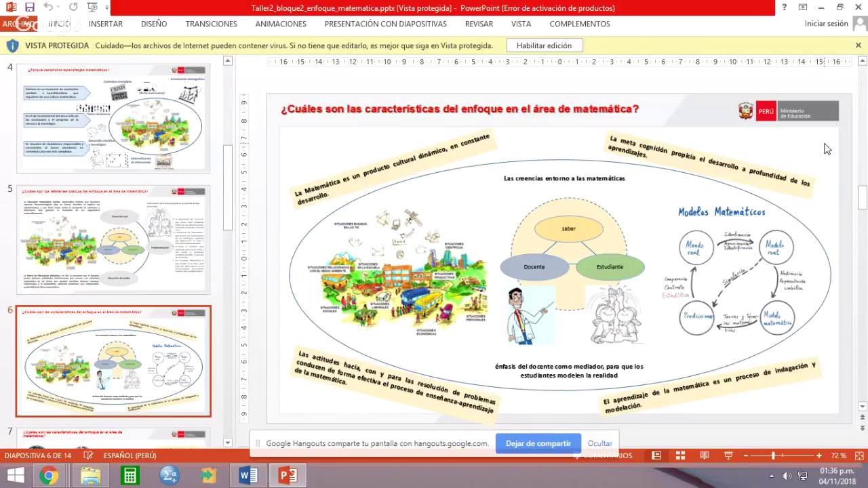Click the Redo/Repeat icon
The height and width of the screenshot is (488, 868).
pyautogui.click(x=73, y=7)
